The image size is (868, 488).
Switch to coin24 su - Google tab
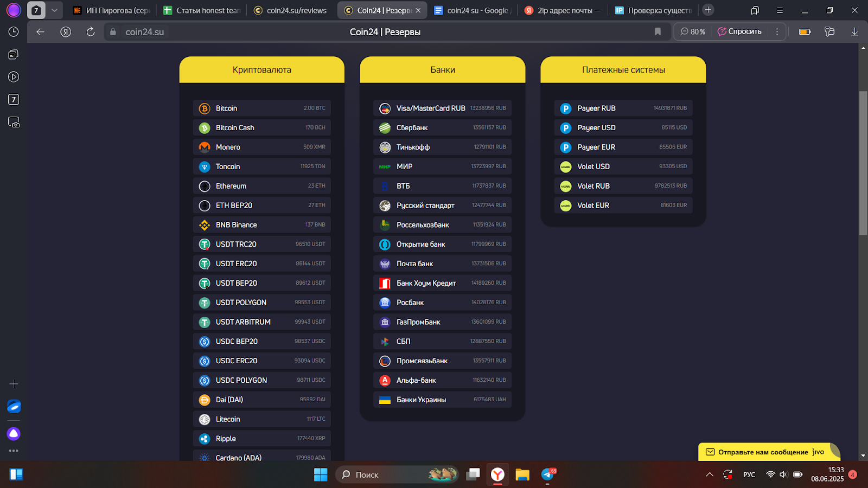point(473,10)
